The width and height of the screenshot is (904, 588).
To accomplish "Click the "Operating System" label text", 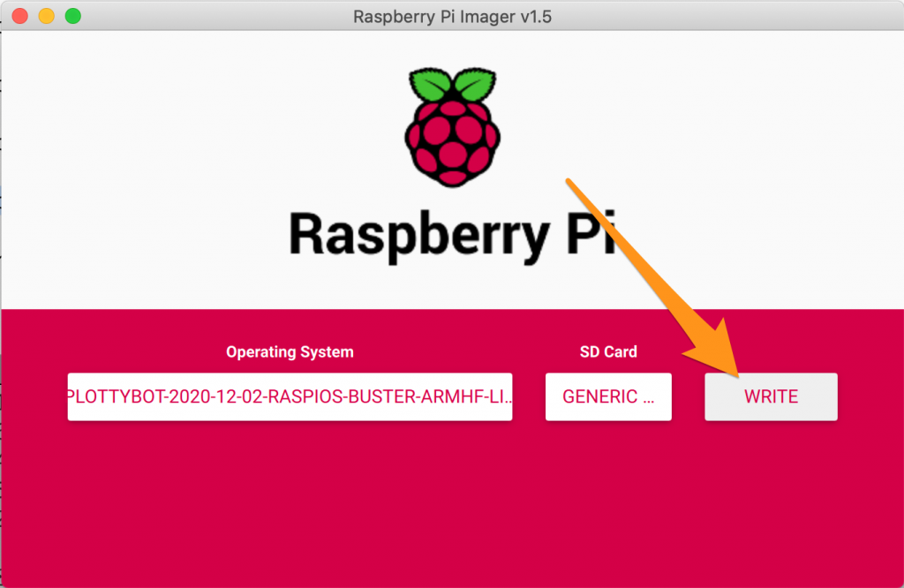I will coord(290,351).
